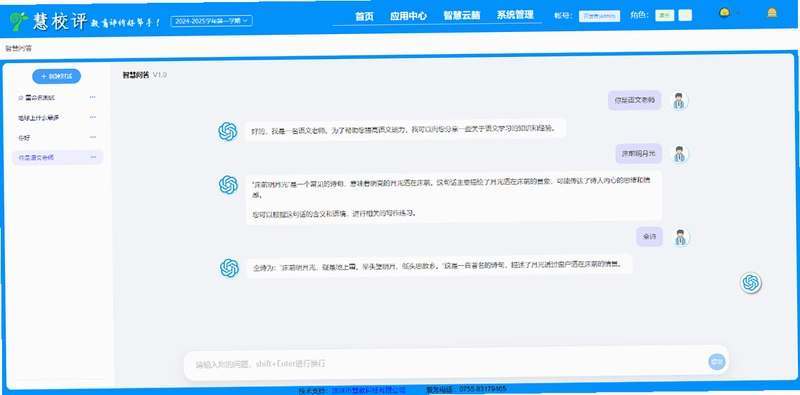Click the user avatar beside 全诗 message
Viewport: 800px width, 395px height.
pos(680,237)
